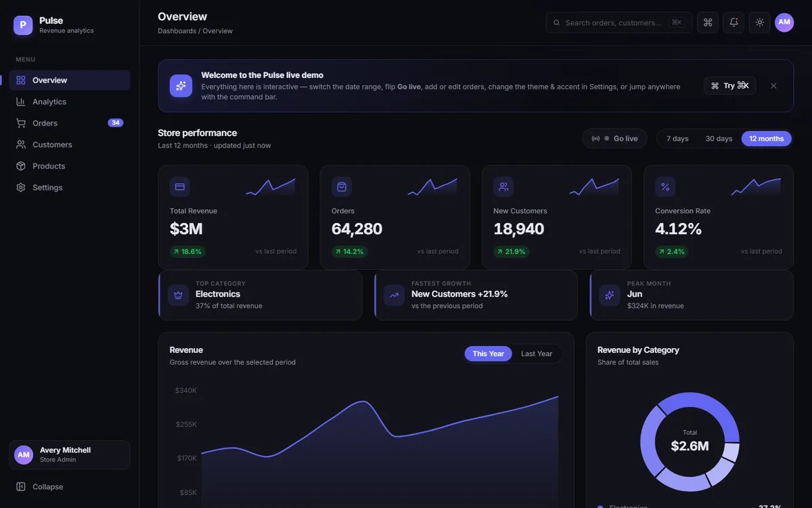Click the search magnifier icon
The width and height of the screenshot is (812, 508).
click(x=557, y=23)
